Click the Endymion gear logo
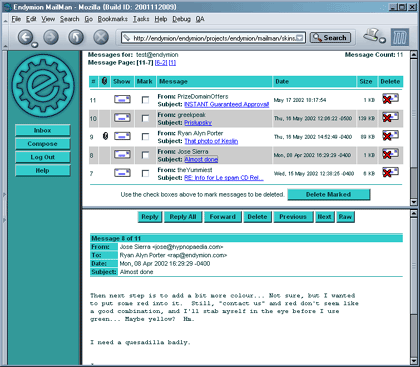 point(43,86)
